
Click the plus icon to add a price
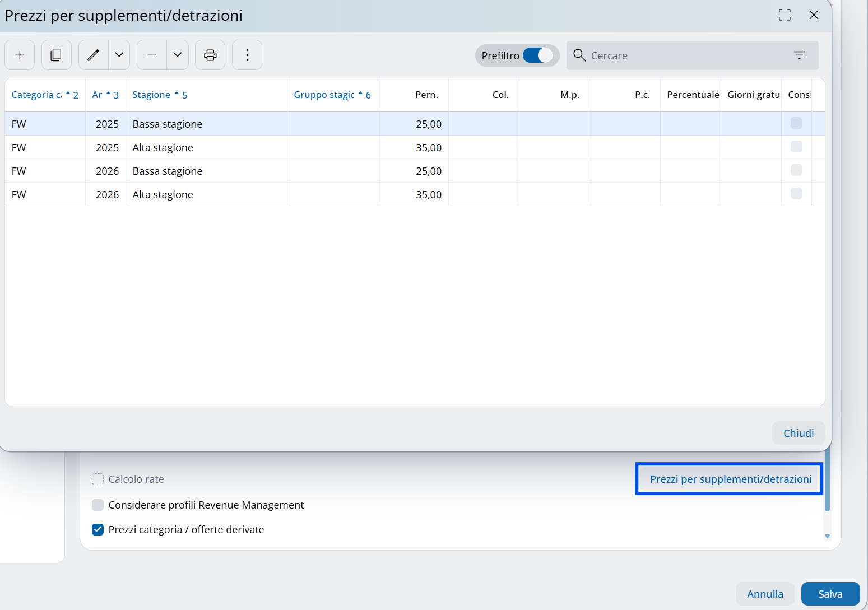click(20, 55)
